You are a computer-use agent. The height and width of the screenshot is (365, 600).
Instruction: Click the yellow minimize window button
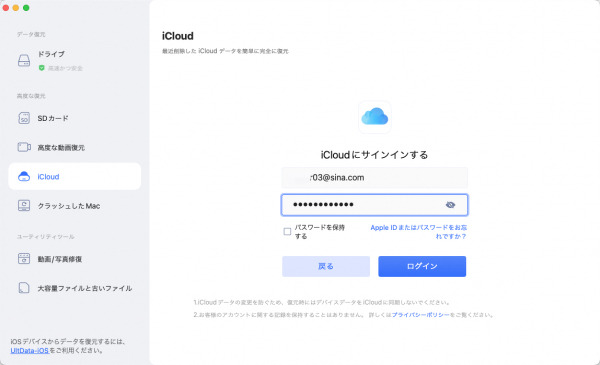pyautogui.click(x=16, y=8)
